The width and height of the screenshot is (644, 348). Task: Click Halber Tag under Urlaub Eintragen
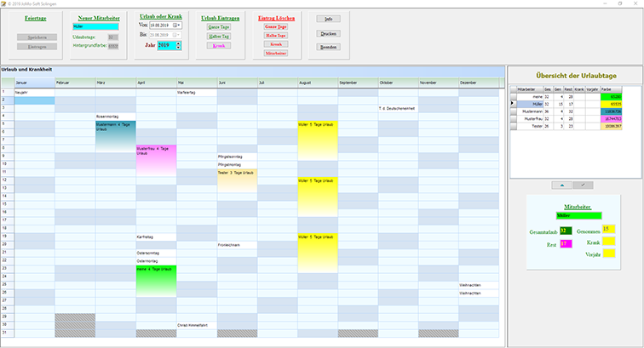coord(219,36)
